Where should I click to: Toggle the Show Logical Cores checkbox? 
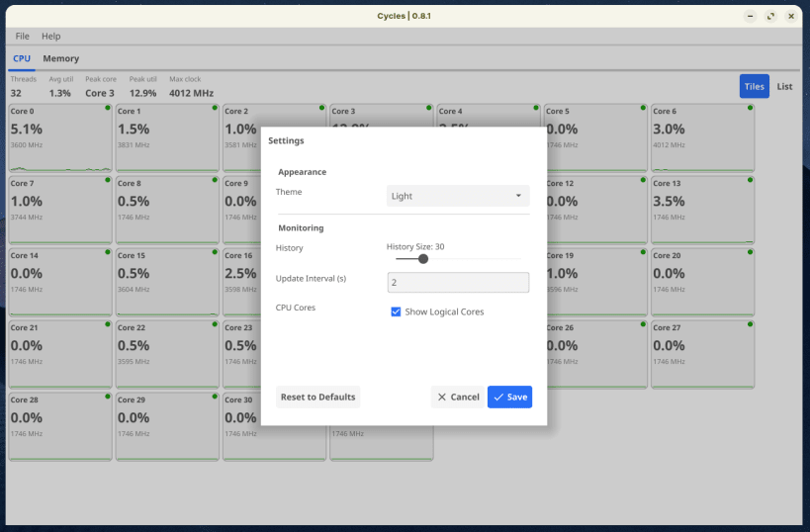pyautogui.click(x=396, y=311)
